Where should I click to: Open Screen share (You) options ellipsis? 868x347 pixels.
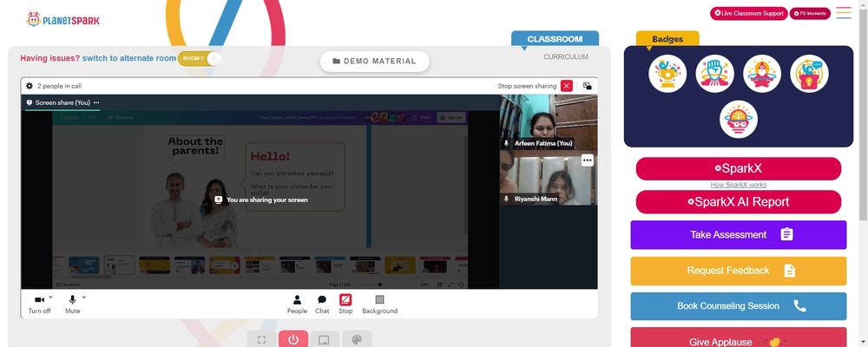tap(96, 102)
